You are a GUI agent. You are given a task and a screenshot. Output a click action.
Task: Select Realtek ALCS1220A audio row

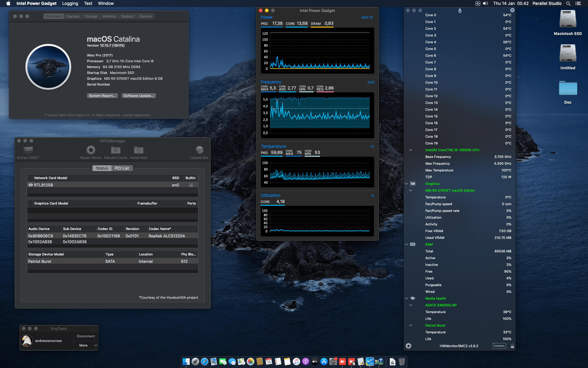point(113,236)
